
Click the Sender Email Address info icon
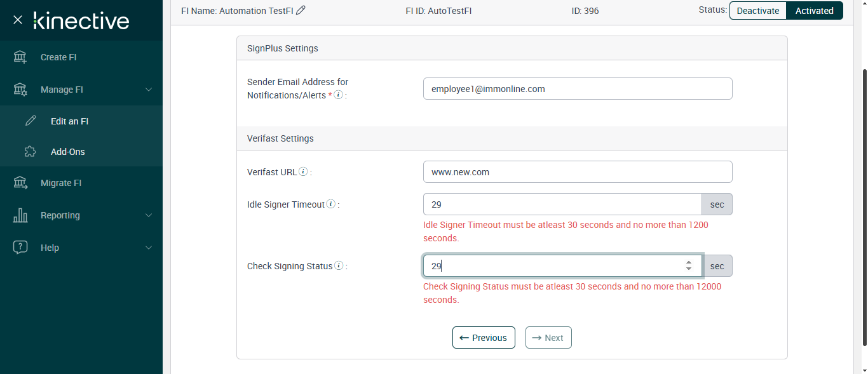point(339,95)
